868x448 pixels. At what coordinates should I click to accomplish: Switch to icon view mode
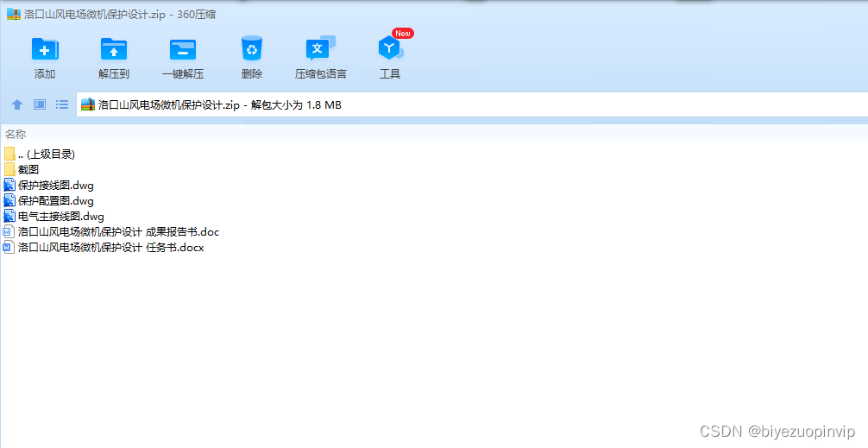coord(40,104)
